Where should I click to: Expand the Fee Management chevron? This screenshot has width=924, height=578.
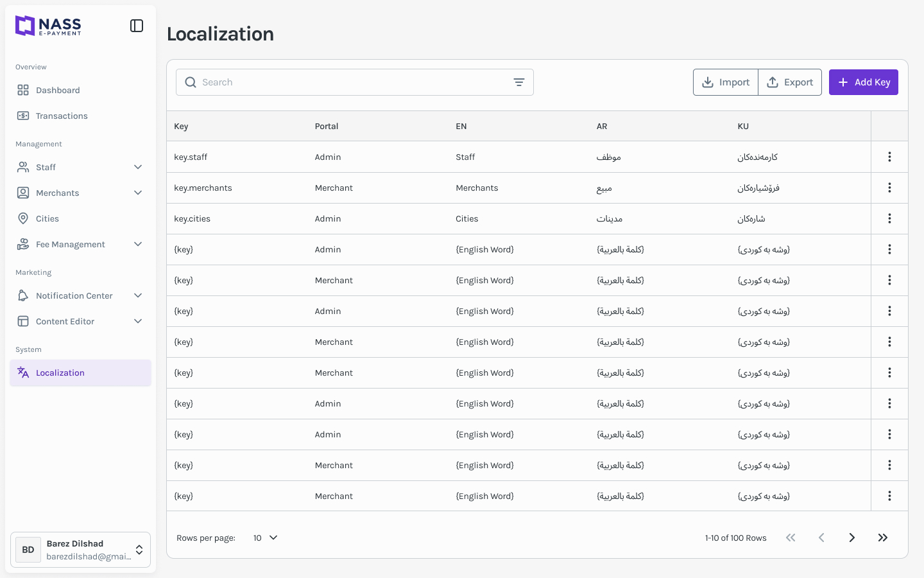tap(138, 244)
